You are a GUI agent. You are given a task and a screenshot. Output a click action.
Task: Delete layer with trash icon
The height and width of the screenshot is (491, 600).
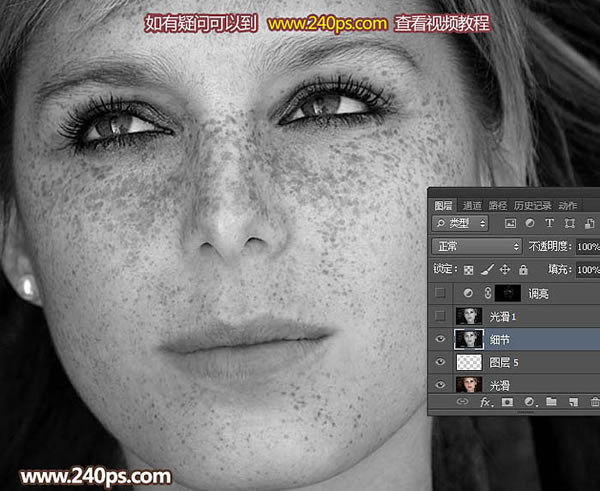pyautogui.click(x=595, y=402)
